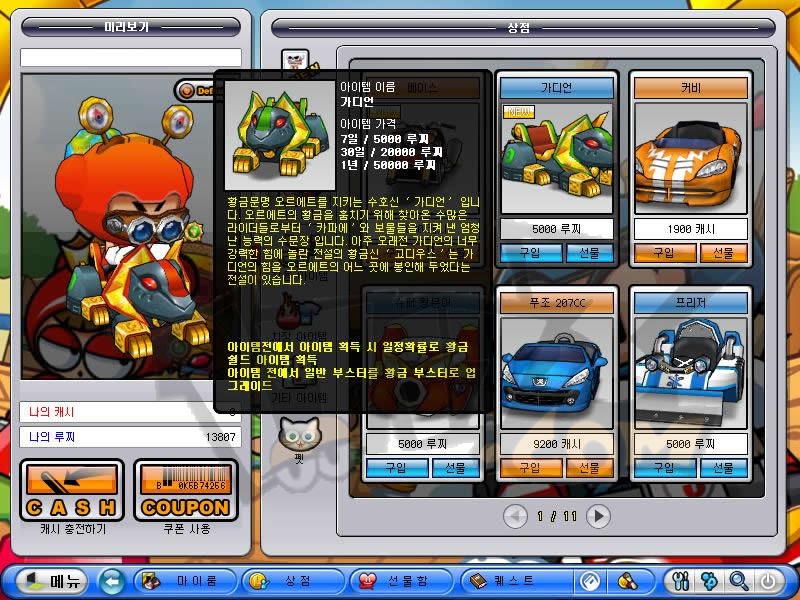The width and height of the screenshot is (800, 600).
Task: Open the wrench-and-screwdriver settings icon
Action: pyautogui.click(x=681, y=581)
